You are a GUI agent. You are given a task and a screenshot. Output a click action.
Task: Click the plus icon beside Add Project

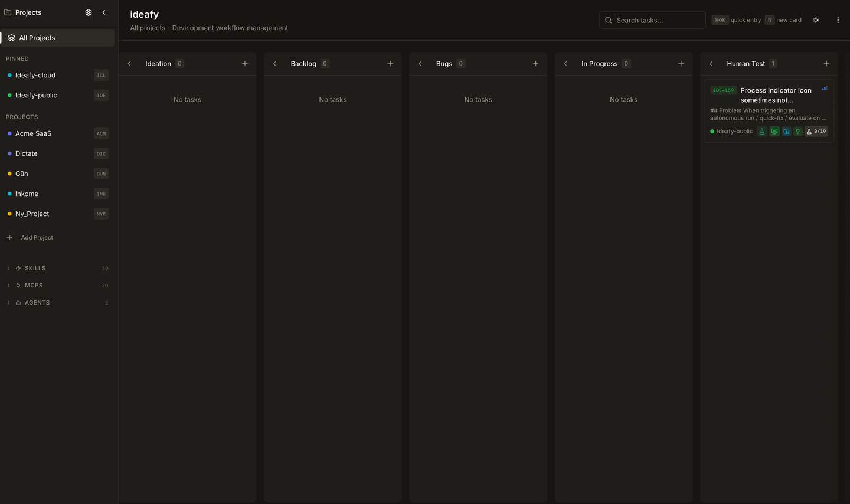pos(9,238)
